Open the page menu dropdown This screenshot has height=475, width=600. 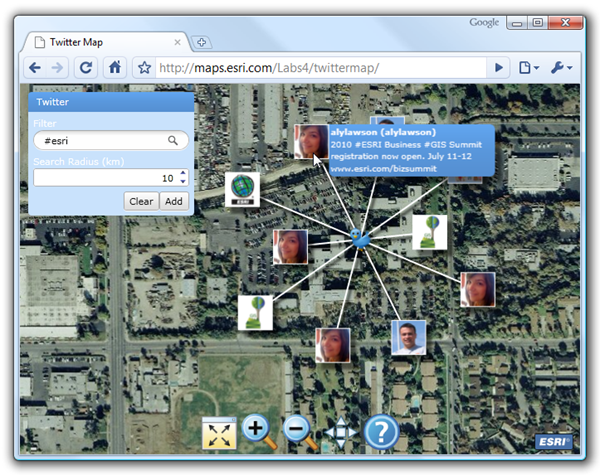click(529, 68)
